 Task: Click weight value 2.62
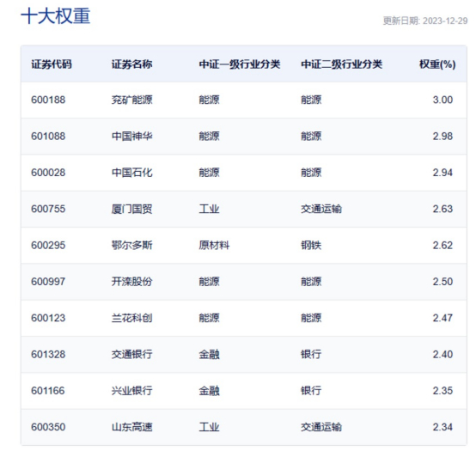point(442,245)
